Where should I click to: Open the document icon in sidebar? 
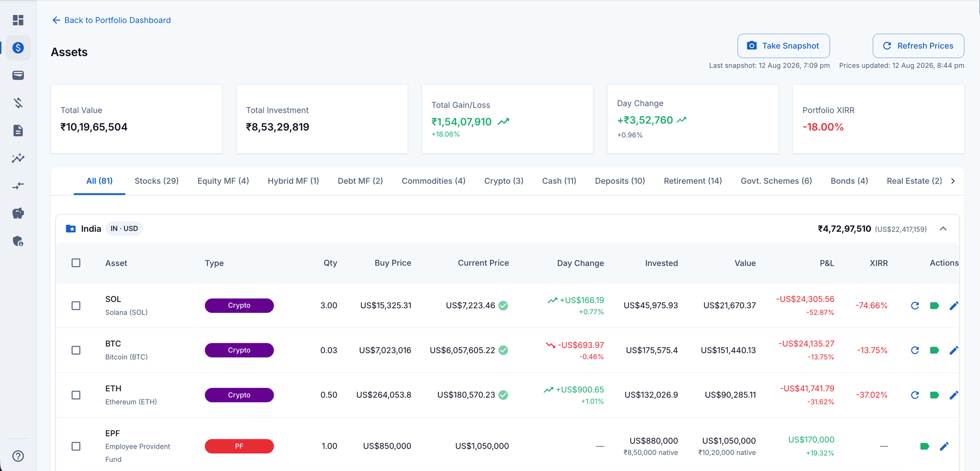click(x=18, y=131)
